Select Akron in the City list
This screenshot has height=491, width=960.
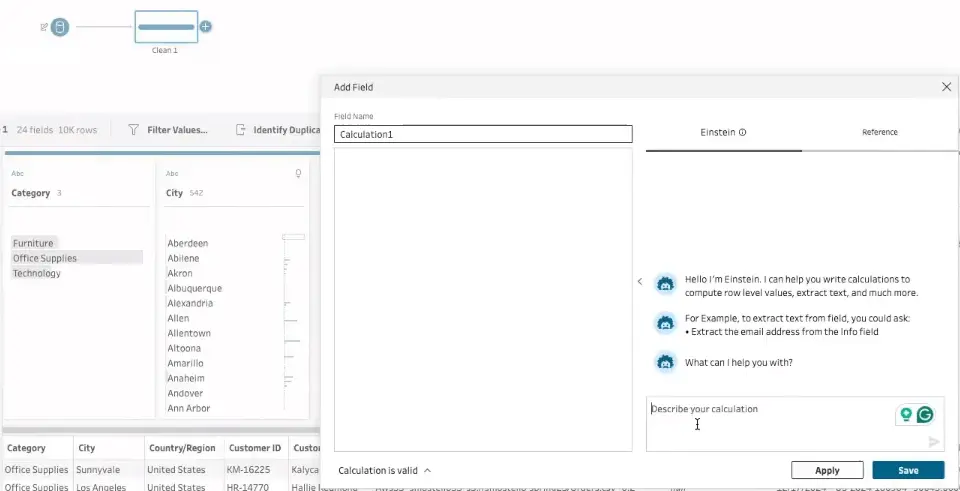(180, 273)
